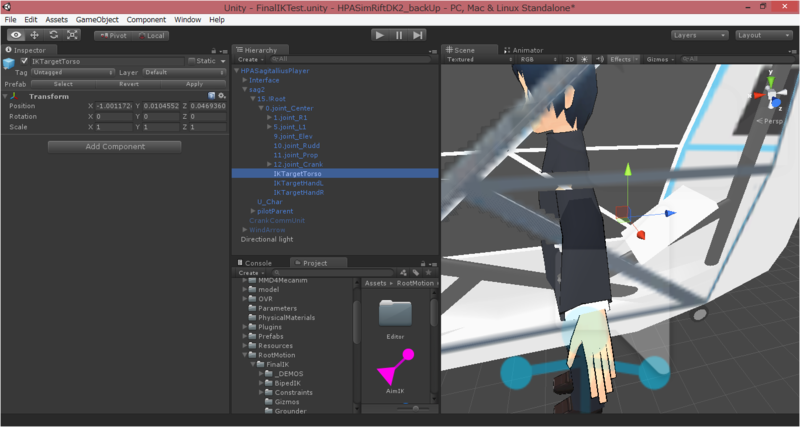Open the Window menu
The image size is (800, 427).
coord(187,19)
